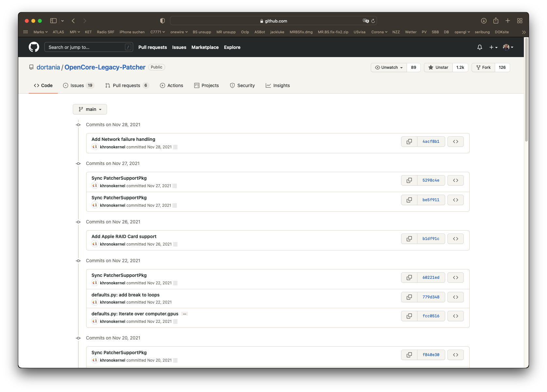This screenshot has width=547, height=392.
Task: Browse repository at commit 779d348
Action: click(x=456, y=297)
